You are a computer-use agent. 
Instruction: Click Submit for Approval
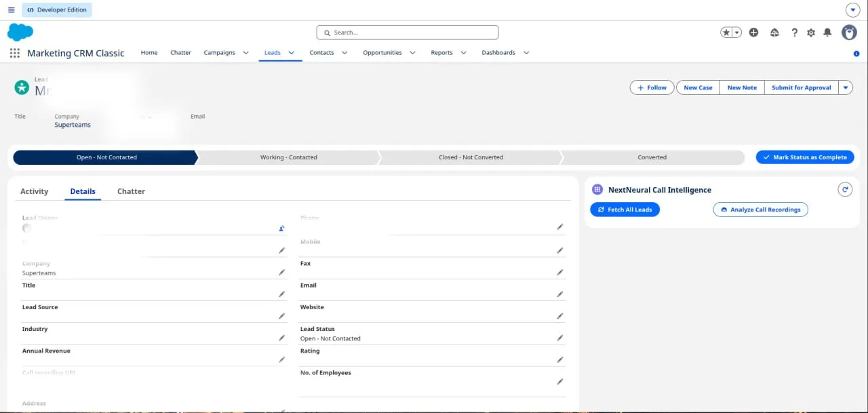tap(801, 87)
